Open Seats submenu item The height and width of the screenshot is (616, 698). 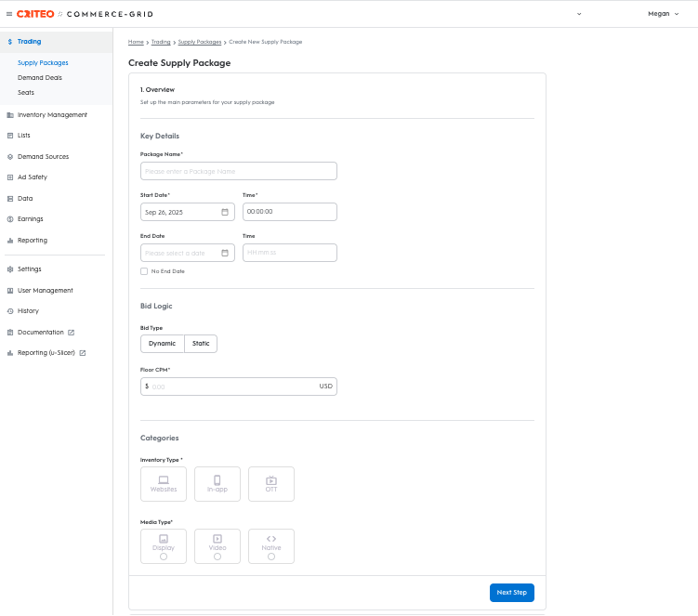point(26,92)
